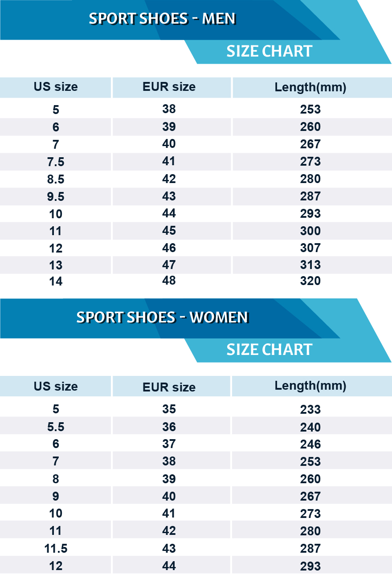Click the men's EUR size 48 cell
392x587 pixels.
tap(169, 281)
